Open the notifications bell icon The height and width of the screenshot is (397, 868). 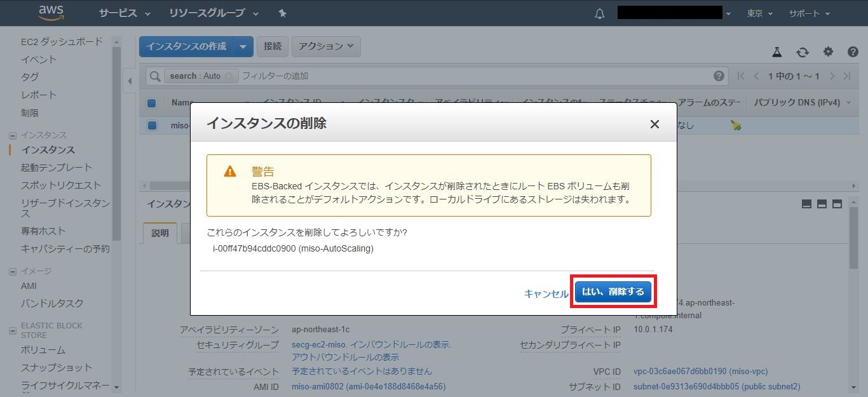pyautogui.click(x=599, y=14)
